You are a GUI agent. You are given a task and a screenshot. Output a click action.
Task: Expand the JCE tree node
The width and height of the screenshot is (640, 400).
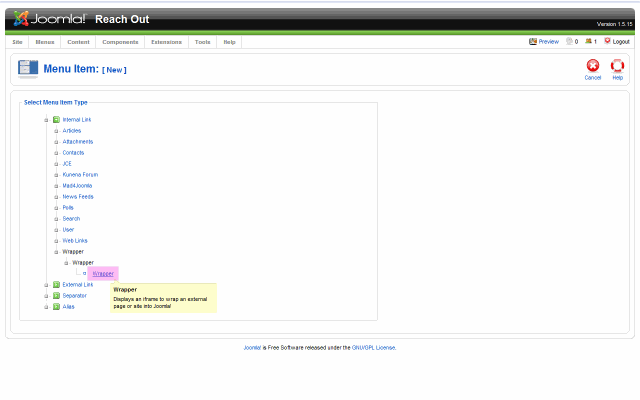pos(56,164)
